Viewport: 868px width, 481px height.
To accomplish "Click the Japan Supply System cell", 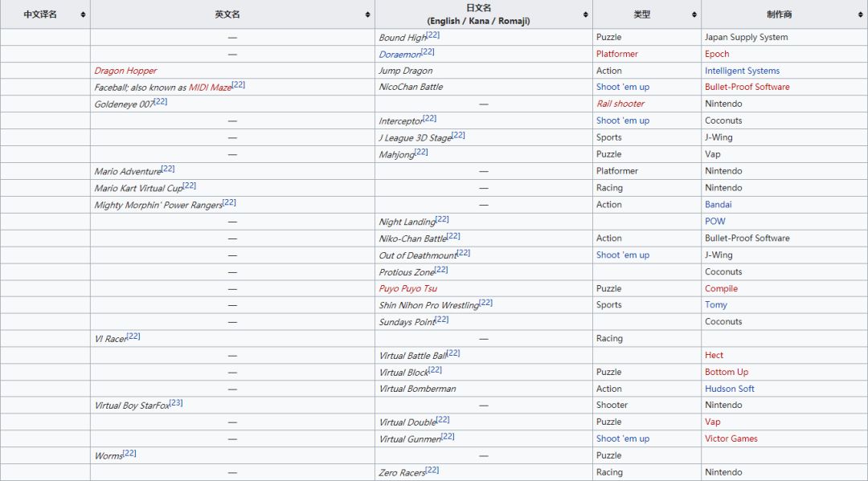I will click(746, 37).
